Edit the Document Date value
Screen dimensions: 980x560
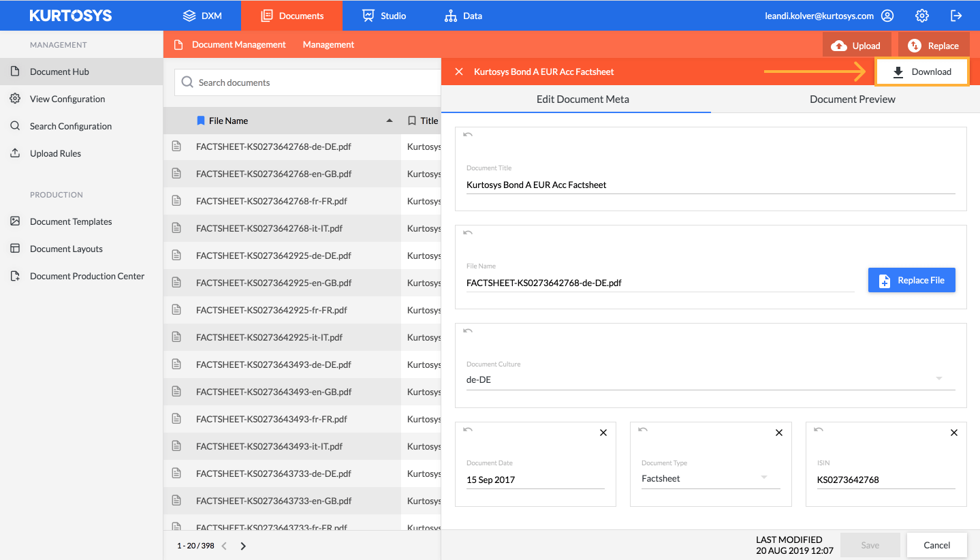tap(535, 480)
